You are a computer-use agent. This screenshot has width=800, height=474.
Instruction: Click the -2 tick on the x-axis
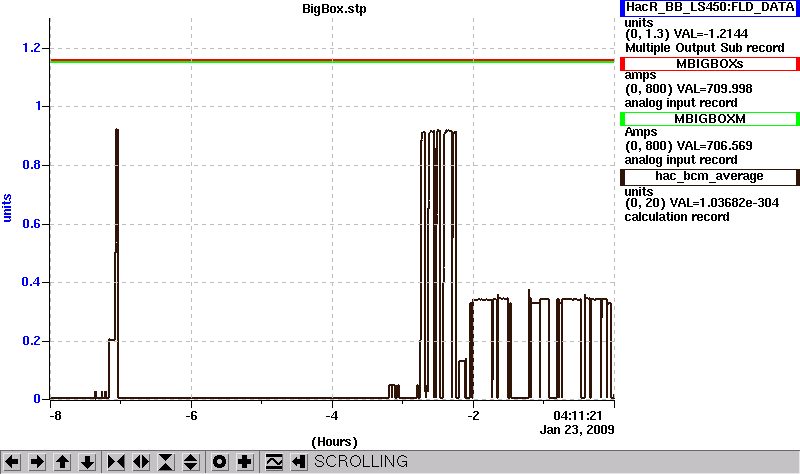point(473,416)
